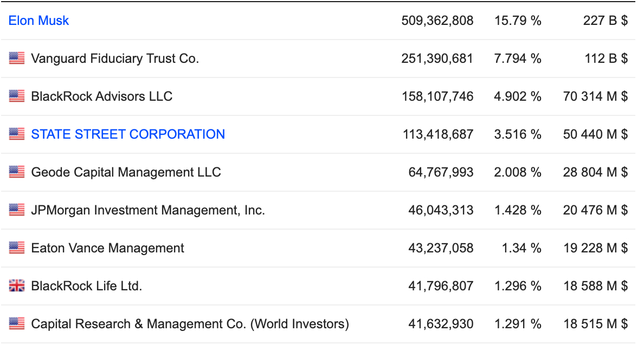Click Vanguard's 7.794 % ownership value

coord(517,58)
